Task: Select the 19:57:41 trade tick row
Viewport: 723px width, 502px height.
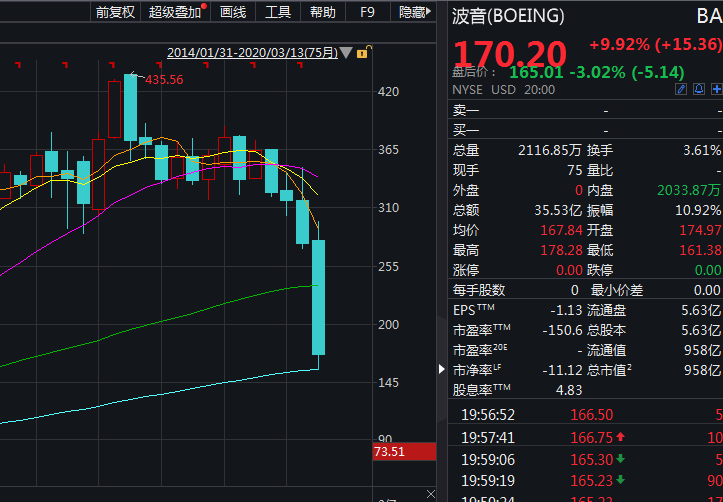Action: [585, 437]
